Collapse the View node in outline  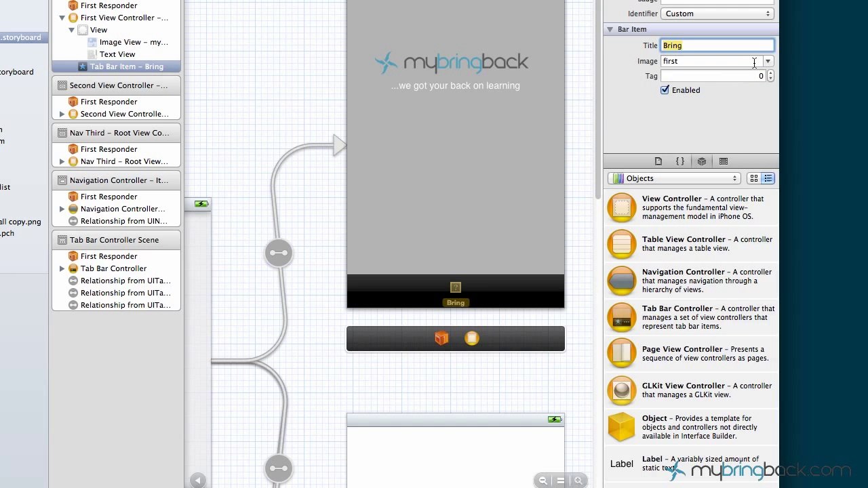click(72, 30)
